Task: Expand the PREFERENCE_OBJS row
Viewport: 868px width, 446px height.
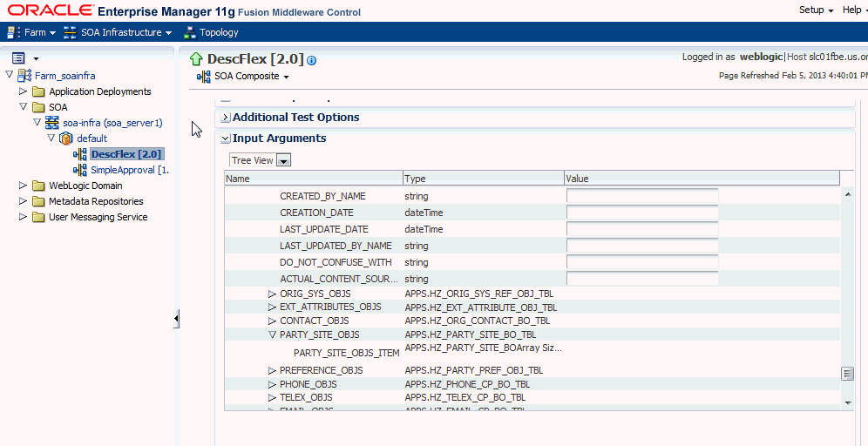Action: (272, 370)
